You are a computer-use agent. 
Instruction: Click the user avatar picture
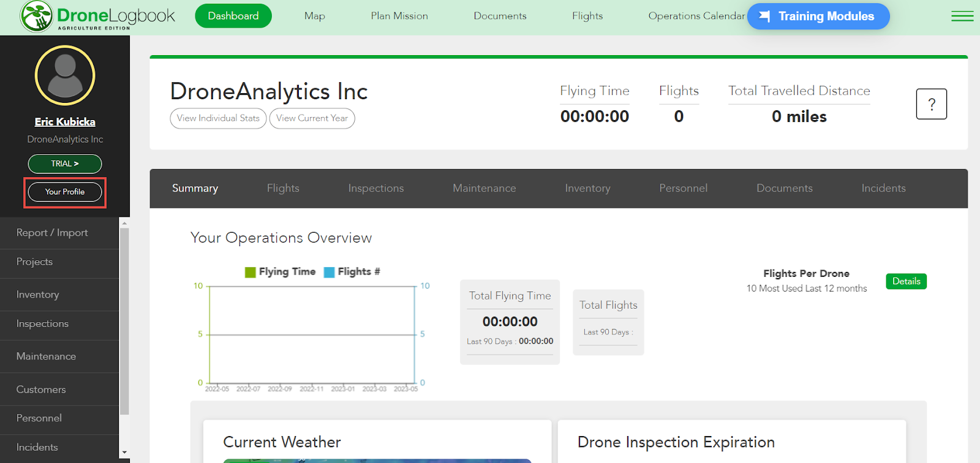(x=65, y=76)
